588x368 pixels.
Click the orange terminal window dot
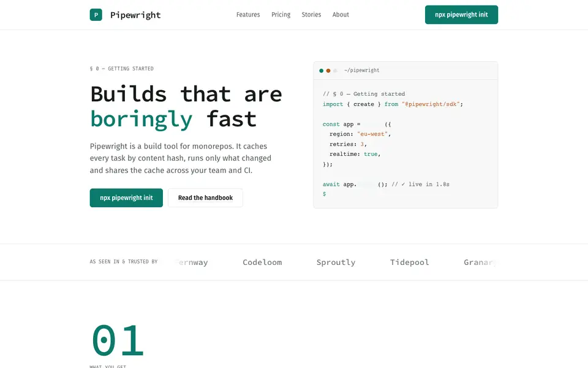click(x=328, y=71)
